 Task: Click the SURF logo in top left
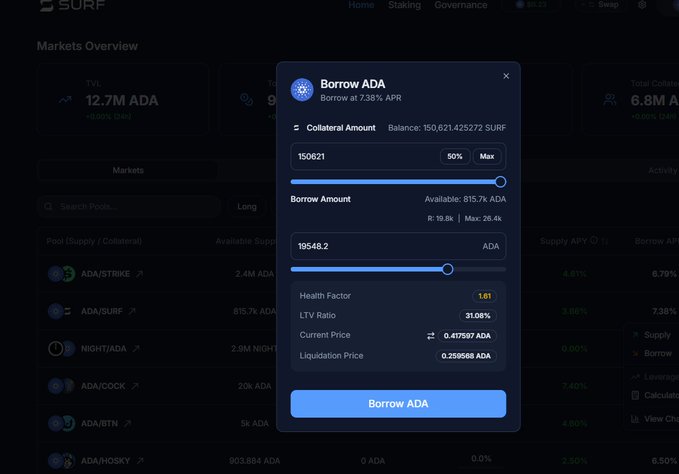pyautogui.click(x=72, y=5)
